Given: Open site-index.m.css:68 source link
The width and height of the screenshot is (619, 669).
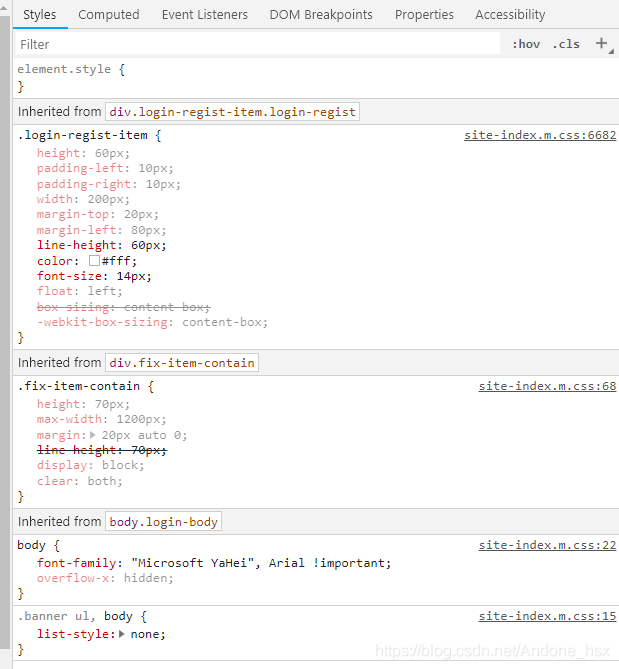Looking at the screenshot, I should coord(547,386).
